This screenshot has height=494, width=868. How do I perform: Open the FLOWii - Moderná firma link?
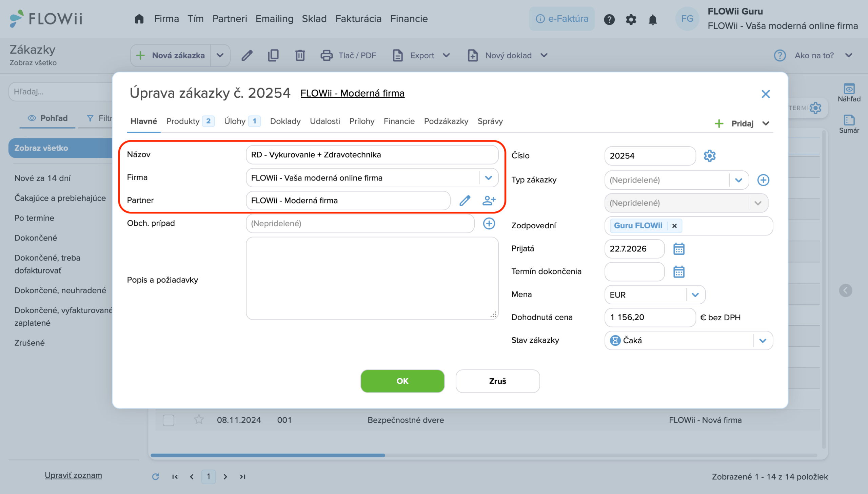point(352,93)
